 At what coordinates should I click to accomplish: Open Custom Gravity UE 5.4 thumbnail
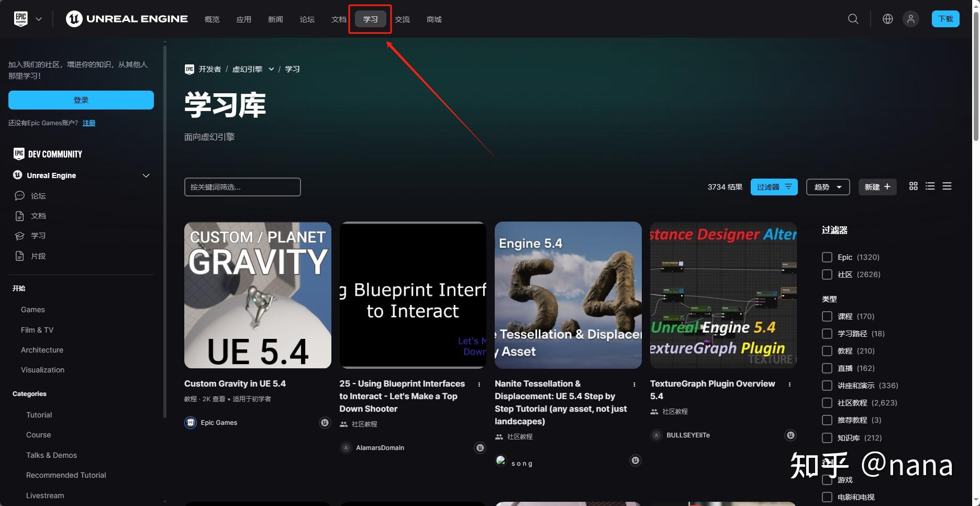[258, 295]
